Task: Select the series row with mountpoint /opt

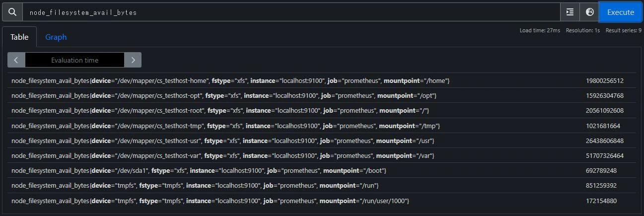Action: click(x=321, y=95)
